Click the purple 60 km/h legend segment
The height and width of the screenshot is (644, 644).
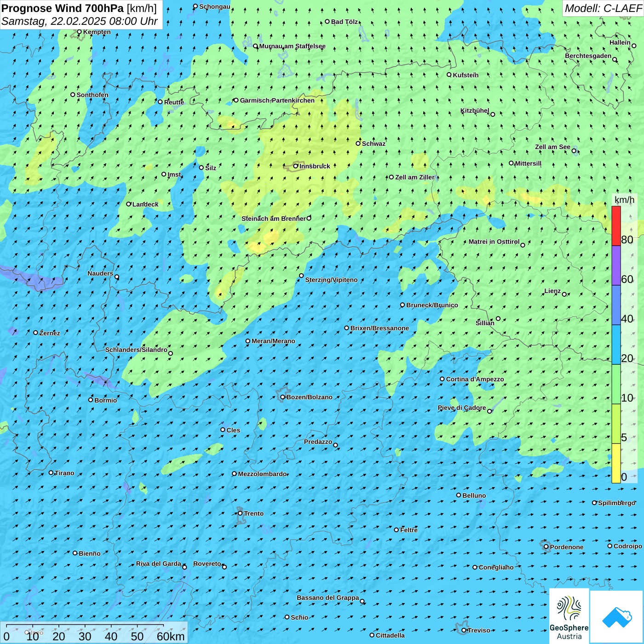point(616,265)
